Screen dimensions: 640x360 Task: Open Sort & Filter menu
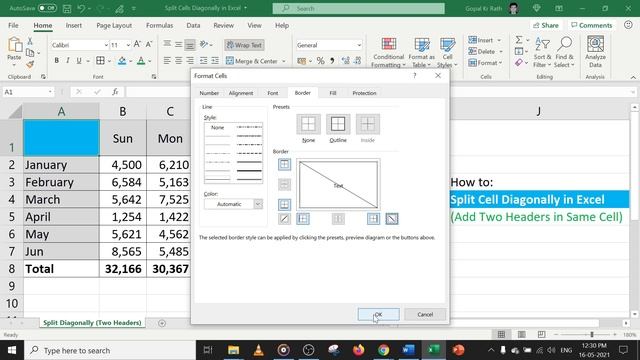pos(542,52)
